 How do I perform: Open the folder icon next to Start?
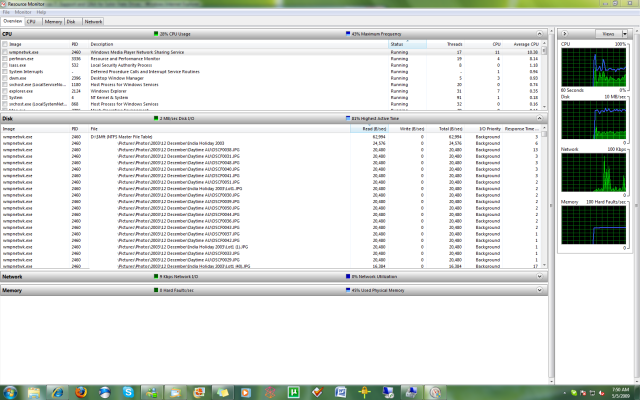(33, 392)
